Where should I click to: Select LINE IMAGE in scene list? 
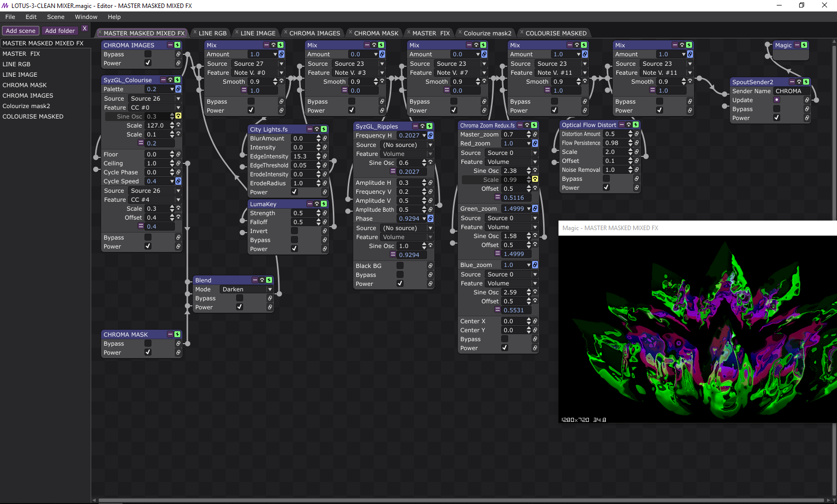45,75
